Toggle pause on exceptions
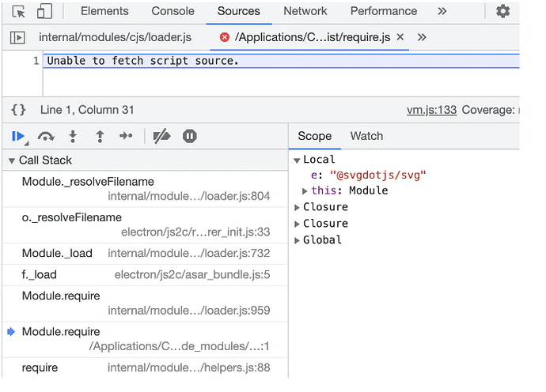546x392 pixels. [x=190, y=136]
